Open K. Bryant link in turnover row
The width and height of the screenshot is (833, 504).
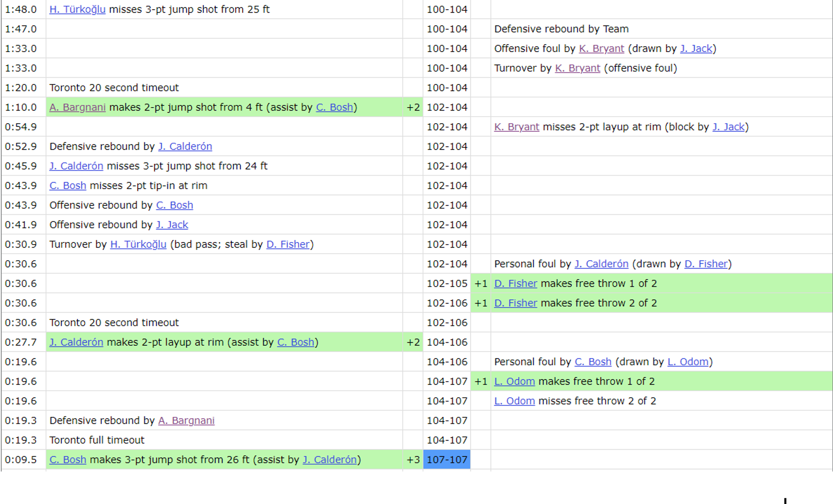point(577,68)
